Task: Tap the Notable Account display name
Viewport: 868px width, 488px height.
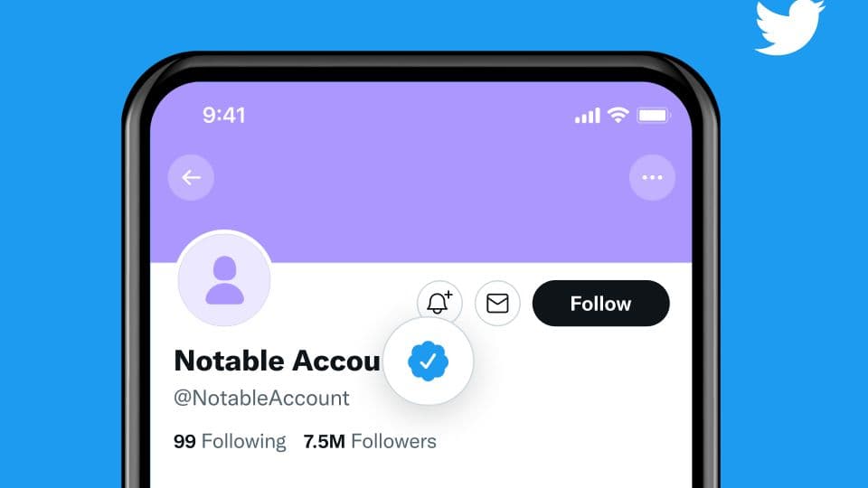Action: tap(277, 361)
